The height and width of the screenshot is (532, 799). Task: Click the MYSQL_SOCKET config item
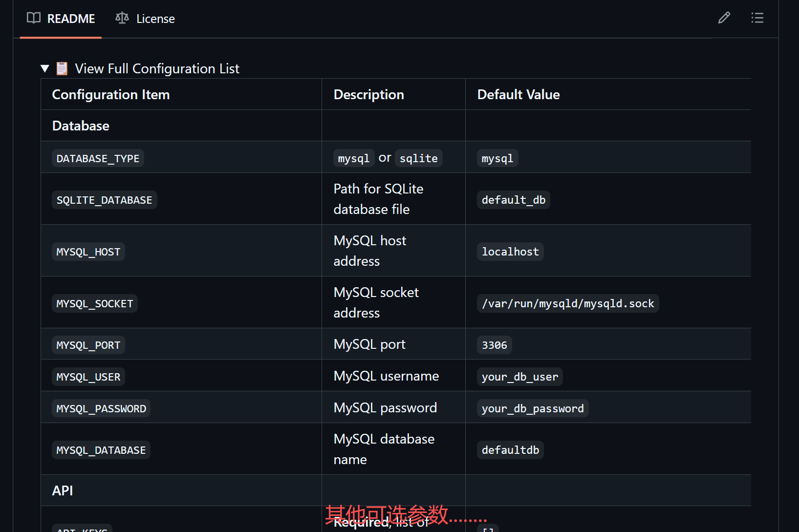[x=94, y=303]
